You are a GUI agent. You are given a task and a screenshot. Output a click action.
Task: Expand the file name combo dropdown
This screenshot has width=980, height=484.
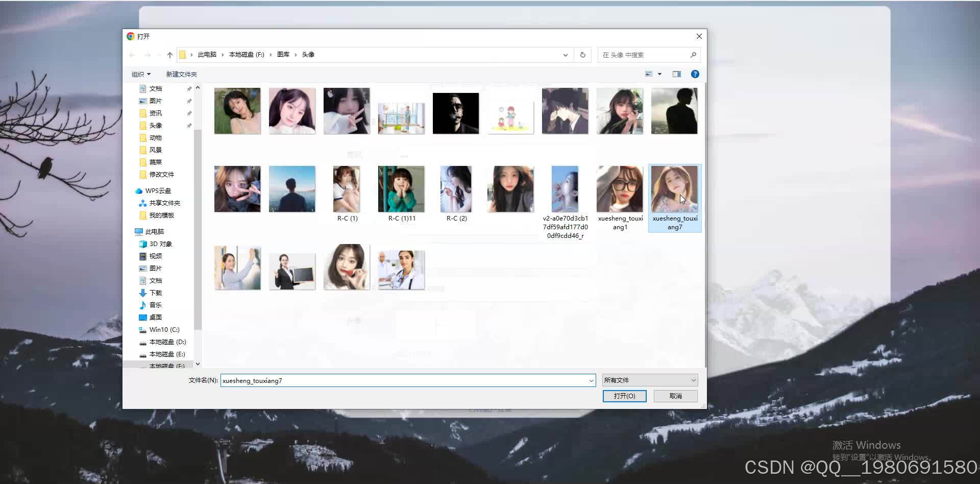coord(591,380)
